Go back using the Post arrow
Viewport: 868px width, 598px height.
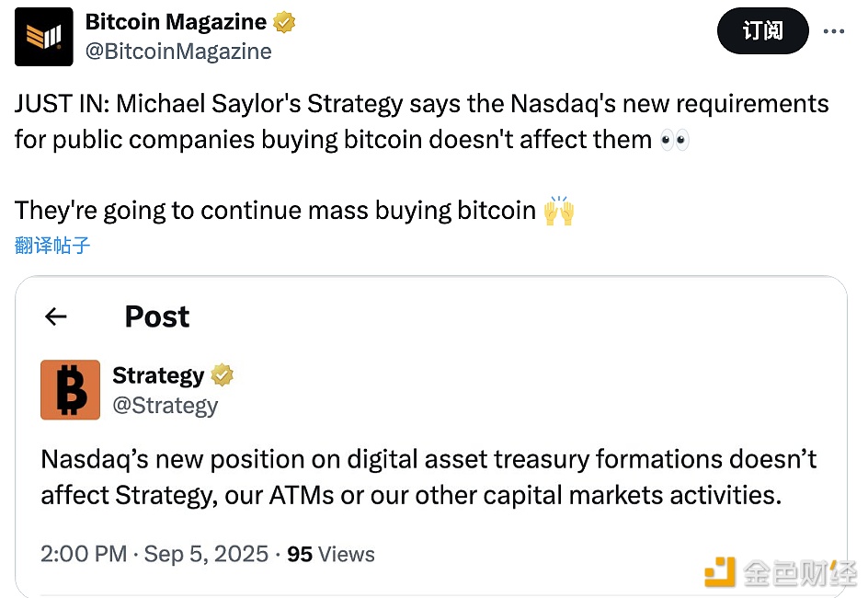coord(56,316)
